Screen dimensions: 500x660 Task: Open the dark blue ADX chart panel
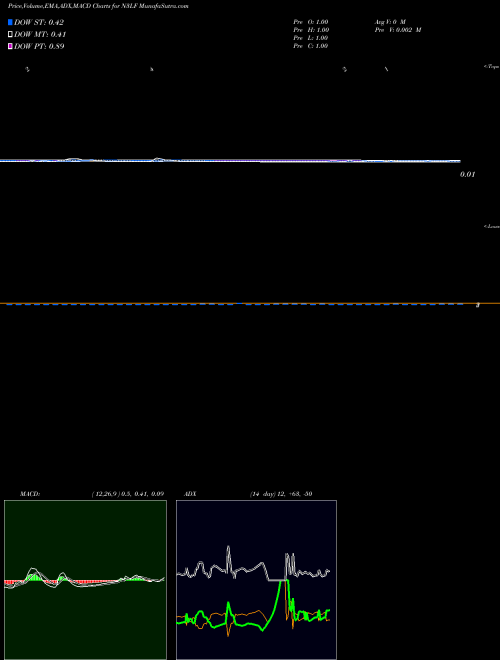tap(256, 580)
